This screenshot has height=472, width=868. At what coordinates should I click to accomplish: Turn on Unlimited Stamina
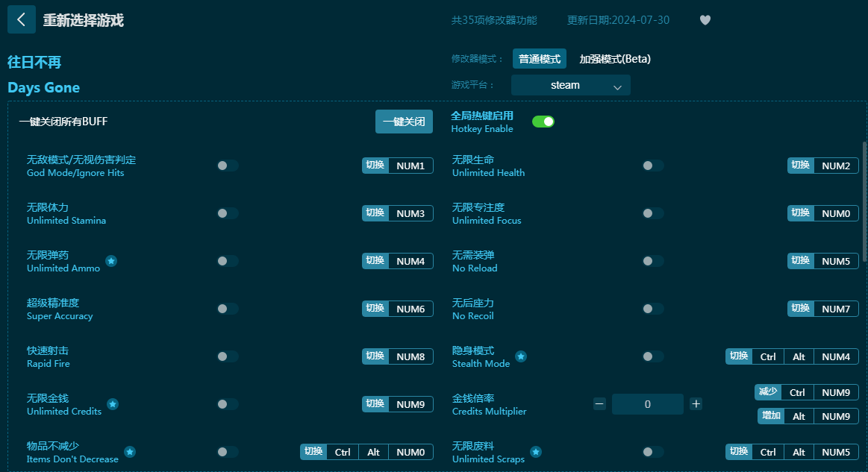pyautogui.click(x=228, y=213)
